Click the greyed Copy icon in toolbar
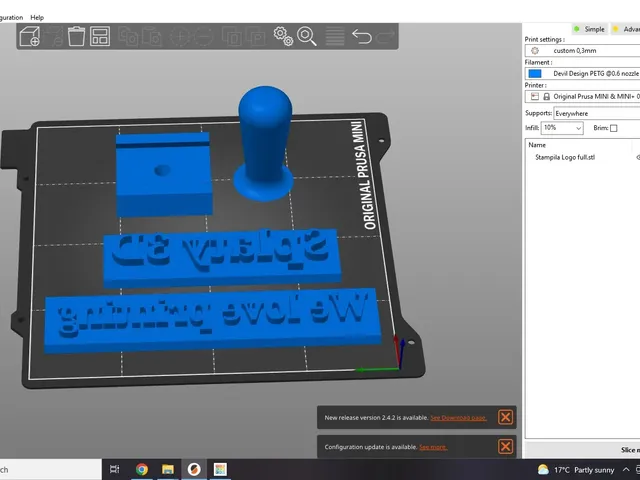 [129, 36]
